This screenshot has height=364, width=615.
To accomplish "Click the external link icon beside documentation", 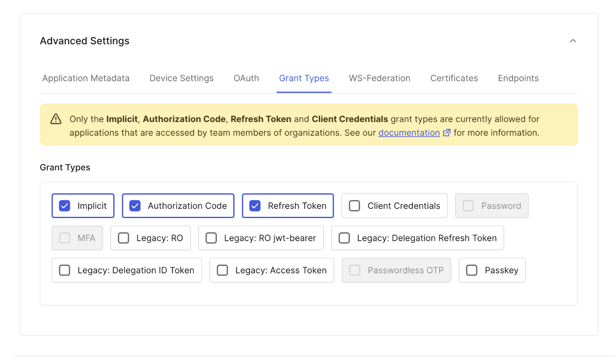I will click(x=447, y=133).
